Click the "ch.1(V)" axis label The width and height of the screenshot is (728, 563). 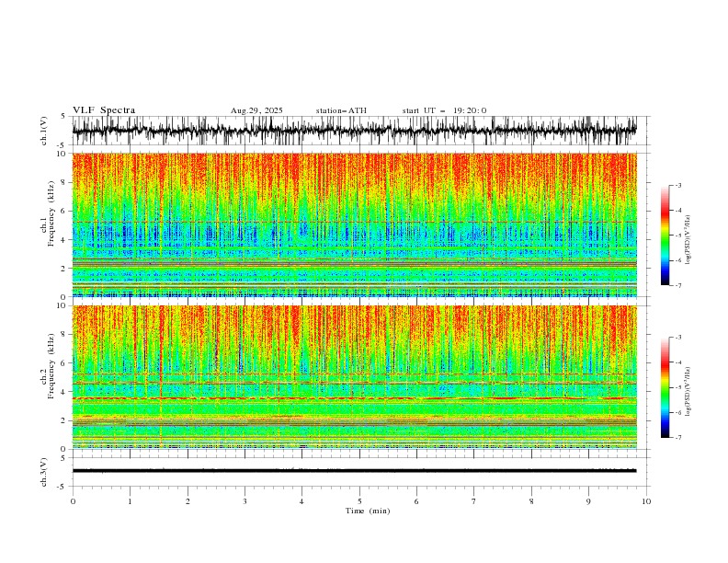pos(44,131)
